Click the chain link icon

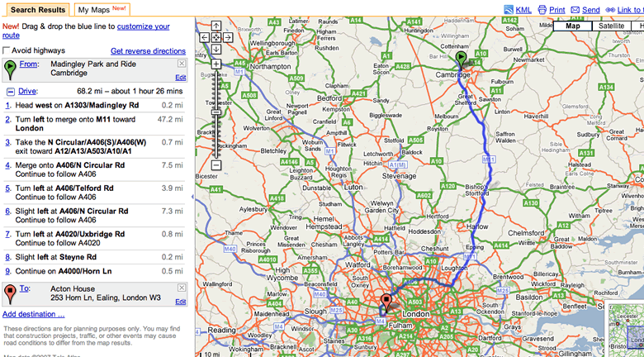[610, 10]
